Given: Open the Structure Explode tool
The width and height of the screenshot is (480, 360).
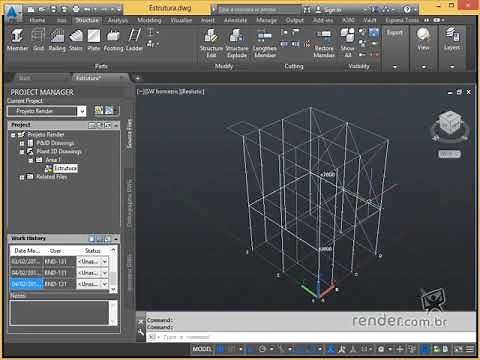Looking at the screenshot, I should (237, 43).
